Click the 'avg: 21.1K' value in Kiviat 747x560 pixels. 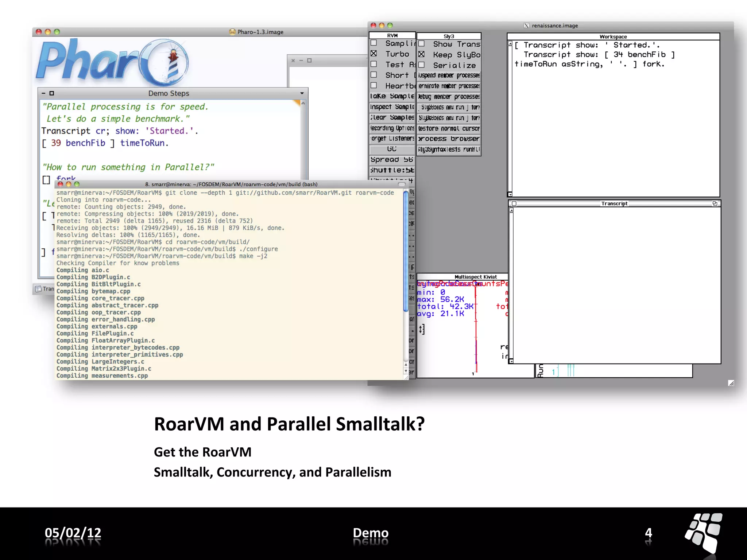441,314
